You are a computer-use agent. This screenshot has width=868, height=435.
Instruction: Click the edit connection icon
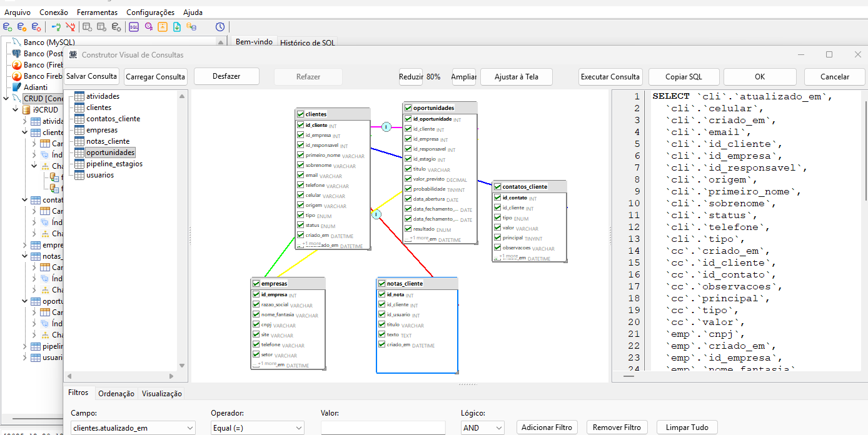(x=22, y=27)
